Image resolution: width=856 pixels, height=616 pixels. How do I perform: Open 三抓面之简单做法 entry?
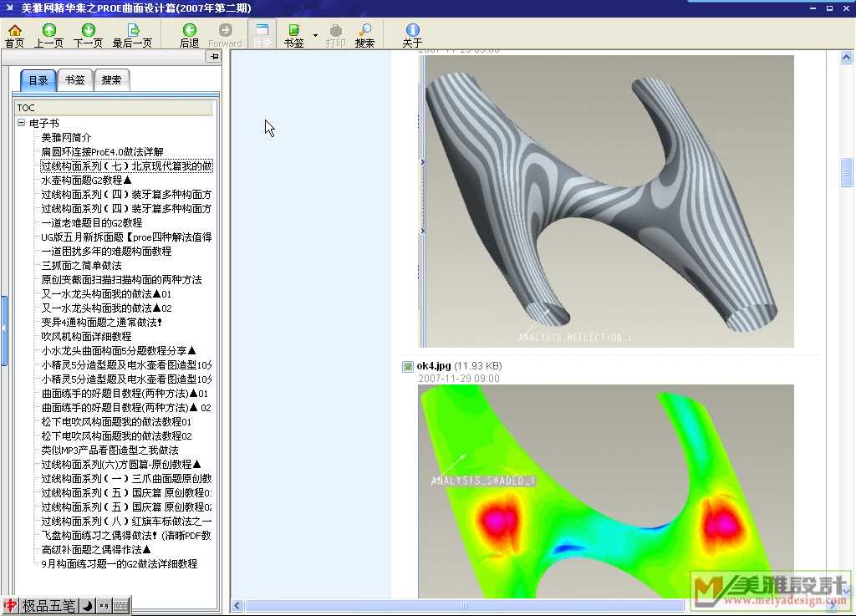coord(81,265)
